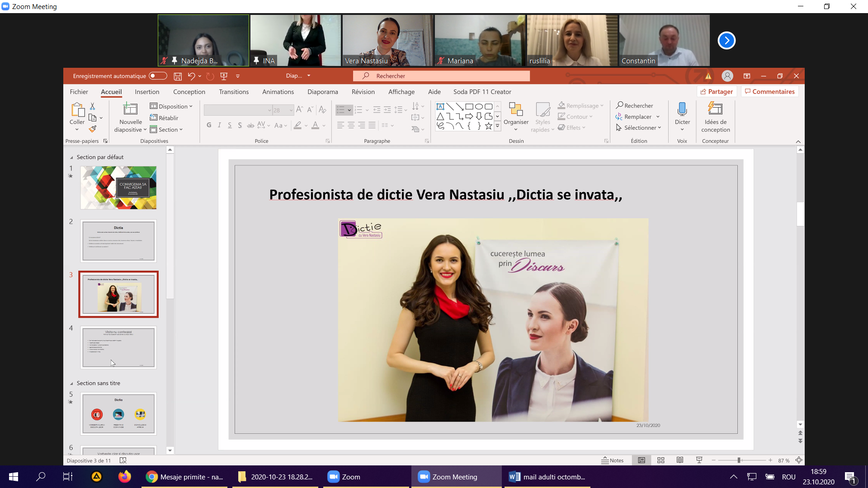Click the Partager button
This screenshot has width=868, height=488.
pyautogui.click(x=717, y=92)
